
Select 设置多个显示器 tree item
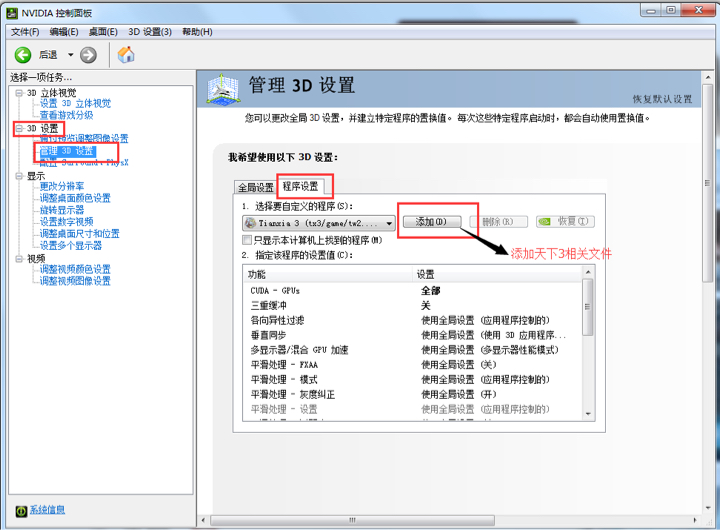[71, 246]
